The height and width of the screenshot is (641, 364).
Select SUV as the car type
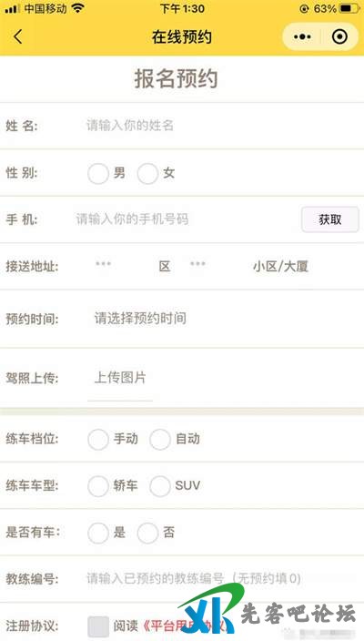(x=160, y=486)
